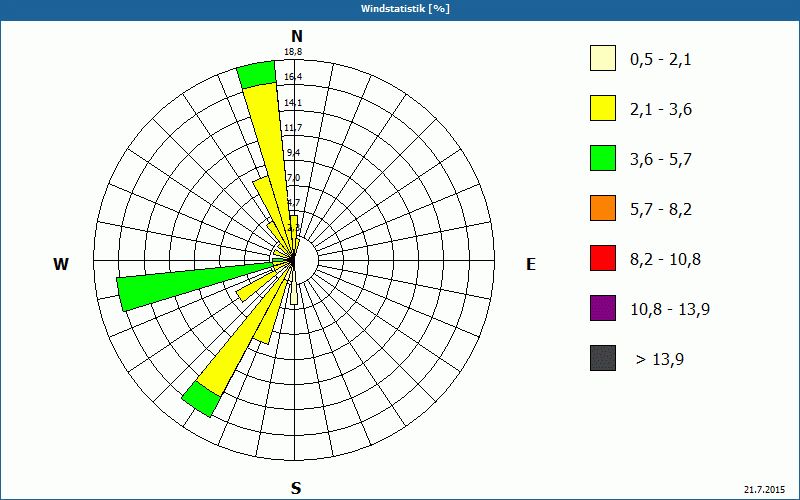The height and width of the screenshot is (500, 800).
Task: Click the legend label '> 13,9'
Action: (660, 360)
